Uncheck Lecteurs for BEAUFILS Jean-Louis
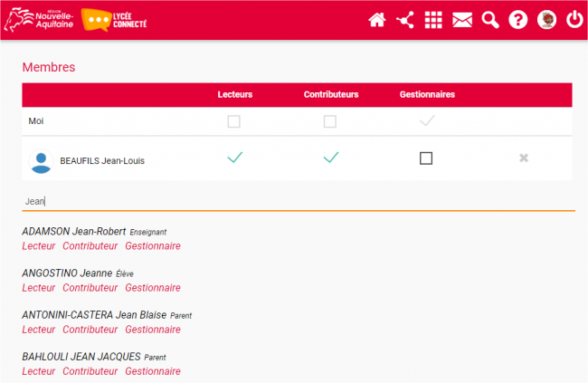The height and width of the screenshot is (383, 588). [235, 157]
